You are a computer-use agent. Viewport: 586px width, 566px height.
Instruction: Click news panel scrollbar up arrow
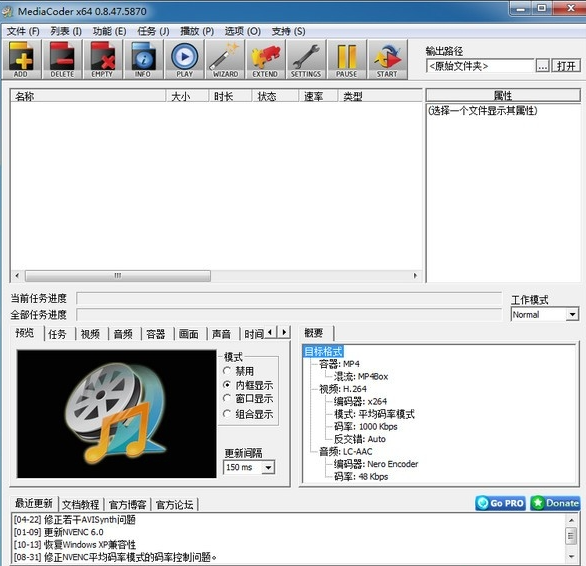571,520
